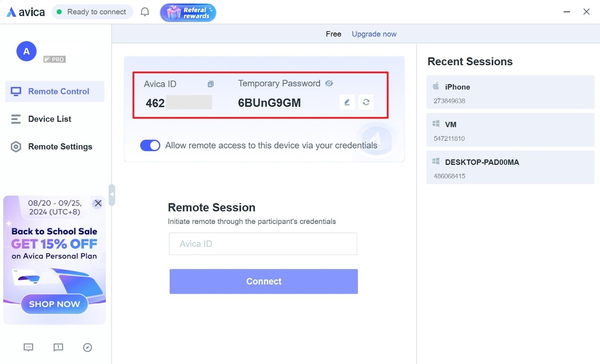Minimize the Avica window

tap(567, 12)
